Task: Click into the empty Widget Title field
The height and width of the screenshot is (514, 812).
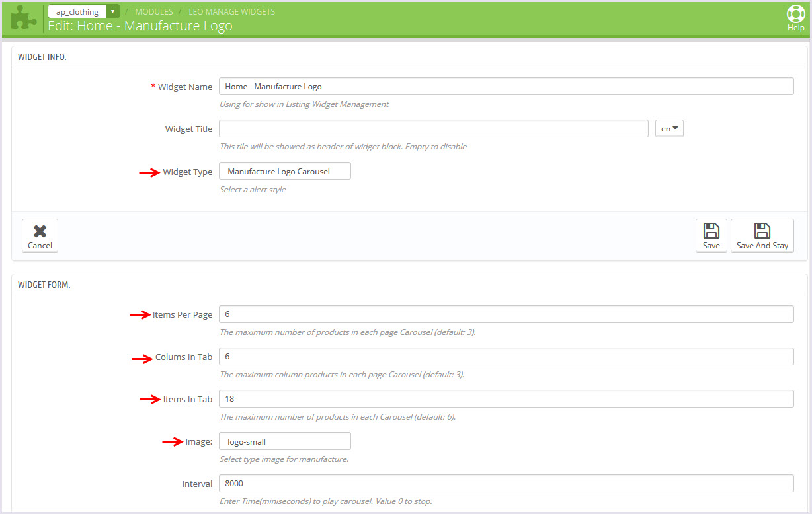Action: [433, 129]
